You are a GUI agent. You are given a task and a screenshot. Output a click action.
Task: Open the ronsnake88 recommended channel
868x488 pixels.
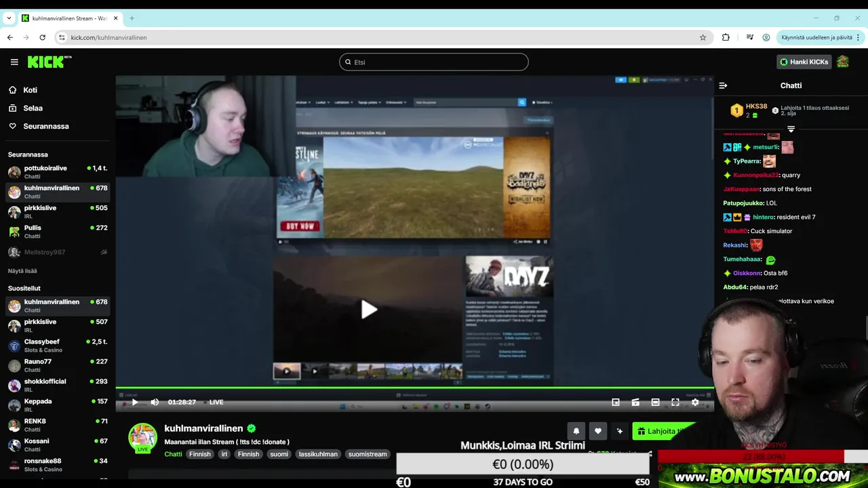(x=58, y=465)
